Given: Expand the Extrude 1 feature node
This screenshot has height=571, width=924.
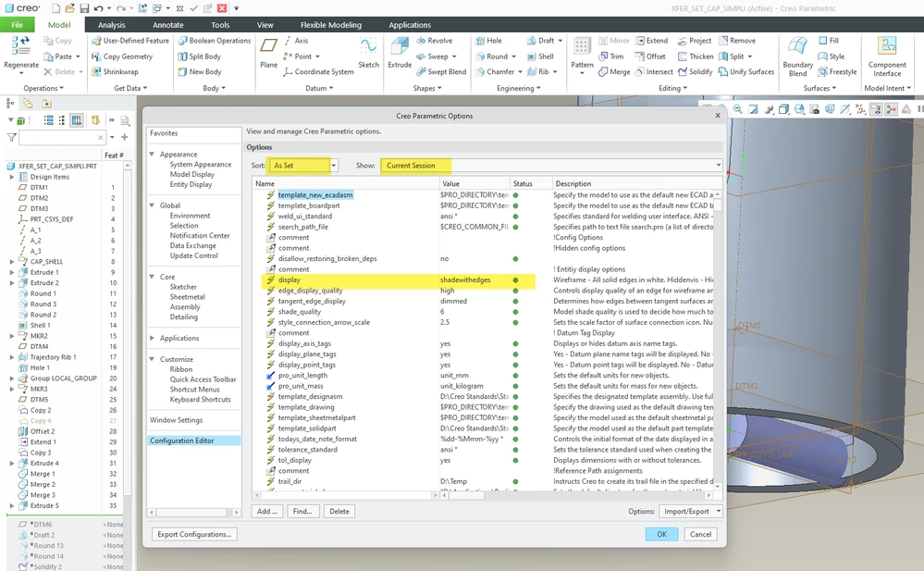Looking at the screenshot, I should click(x=12, y=272).
